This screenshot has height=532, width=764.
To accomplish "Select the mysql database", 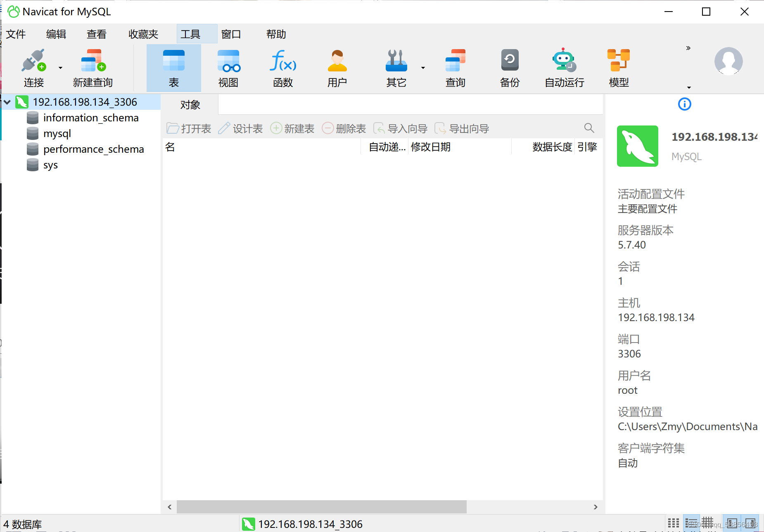I will click(57, 134).
